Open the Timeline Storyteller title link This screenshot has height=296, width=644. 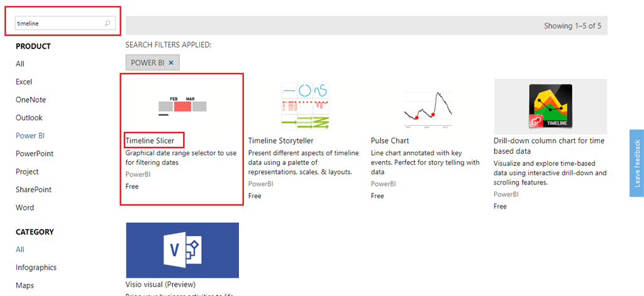(280, 140)
